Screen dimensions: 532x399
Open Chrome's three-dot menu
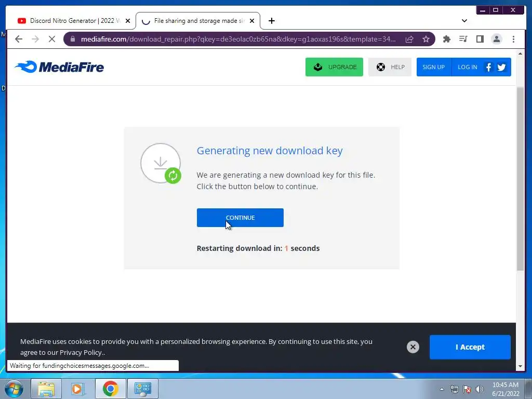513,39
